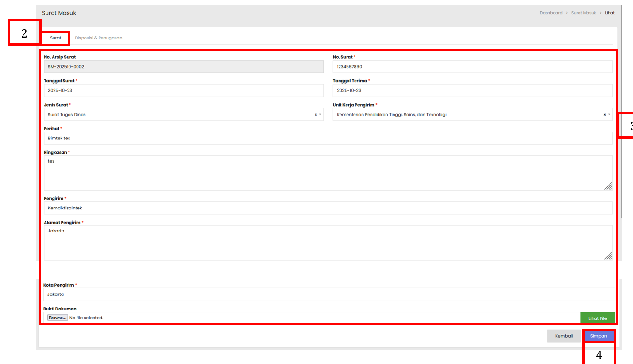Screen dimensions: 633x364
Task: Clear the Jenis Surat selection with the x icon
Action: (x=316, y=115)
